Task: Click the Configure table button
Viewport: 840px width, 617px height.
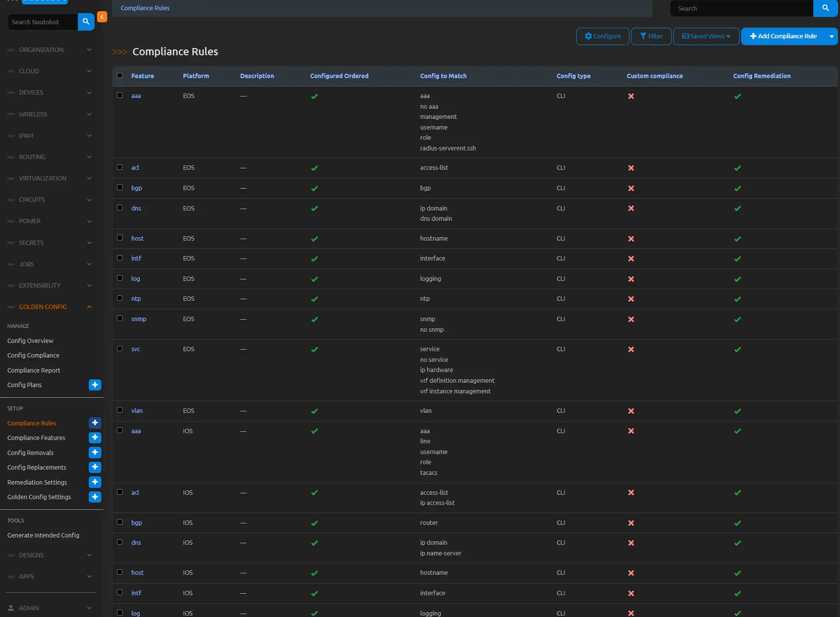Action: pos(602,36)
